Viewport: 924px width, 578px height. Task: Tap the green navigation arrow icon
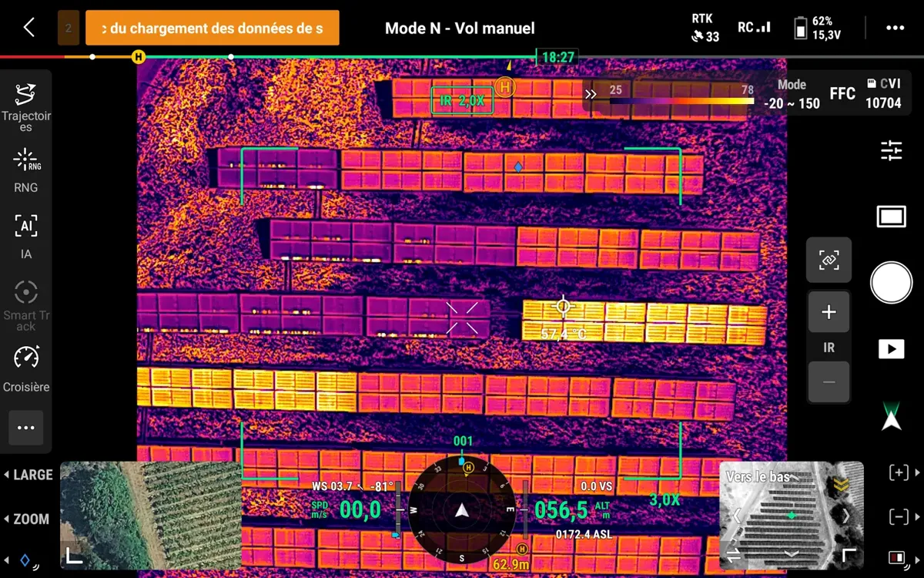[891, 416]
